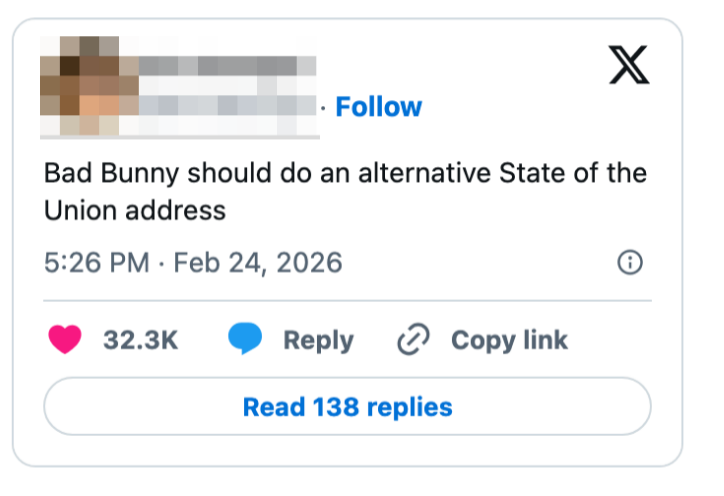The image size is (724, 496).
Task: Follow the post author
Action: (x=378, y=107)
